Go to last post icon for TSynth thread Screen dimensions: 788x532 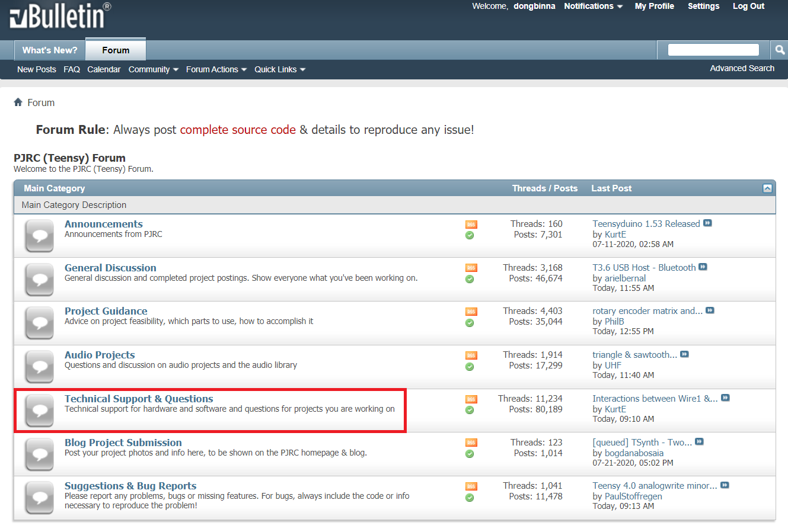point(699,442)
